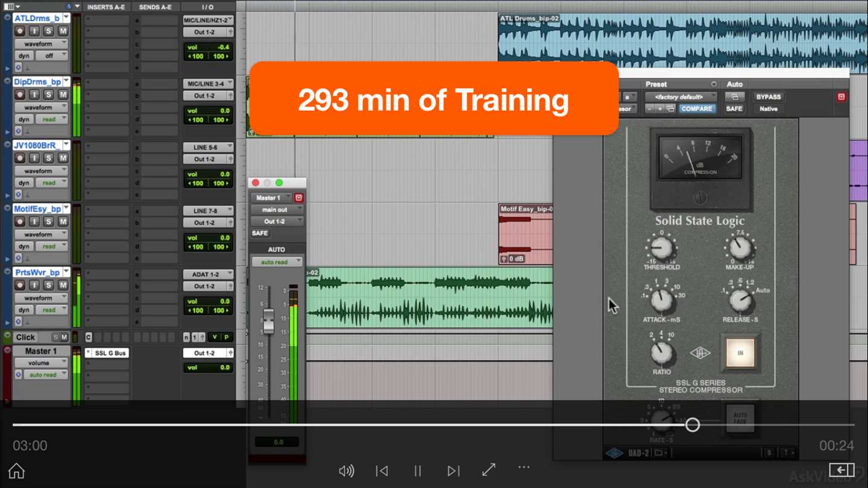Open automation mode dropdown showing off
Image resolution: width=868 pixels, height=488 pixels.
51,56
